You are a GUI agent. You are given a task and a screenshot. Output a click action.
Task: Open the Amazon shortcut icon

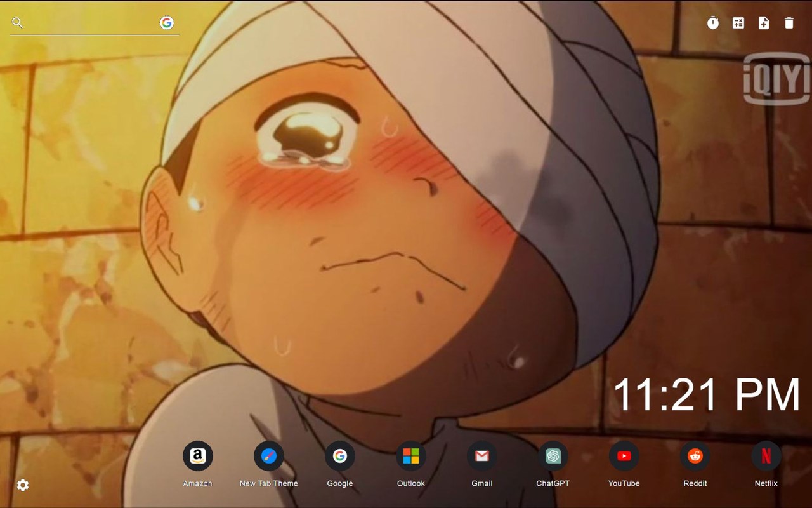(198, 456)
